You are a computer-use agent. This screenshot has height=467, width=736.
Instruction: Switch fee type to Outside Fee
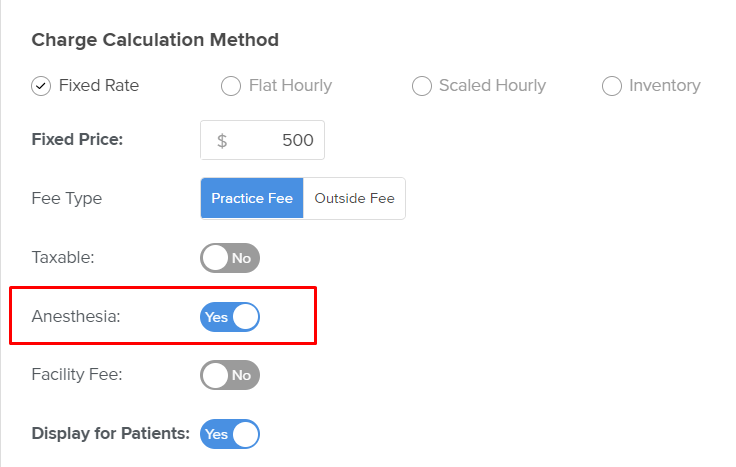[x=354, y=199]
